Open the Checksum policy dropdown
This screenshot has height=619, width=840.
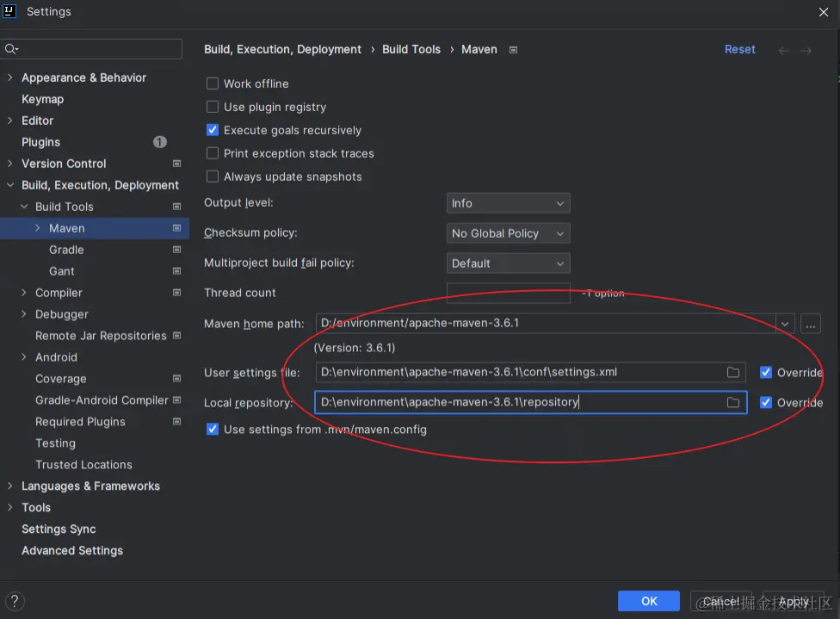coord(508,233)
